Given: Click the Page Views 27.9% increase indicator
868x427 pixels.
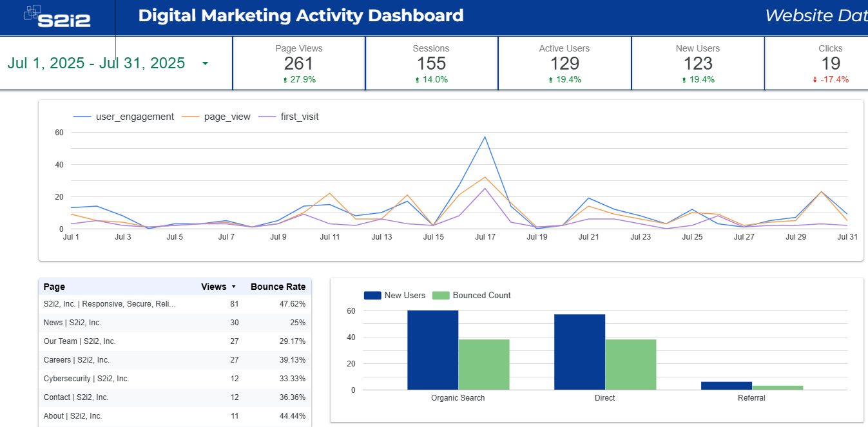Looking at the screenshot, I should coord(299,80).
